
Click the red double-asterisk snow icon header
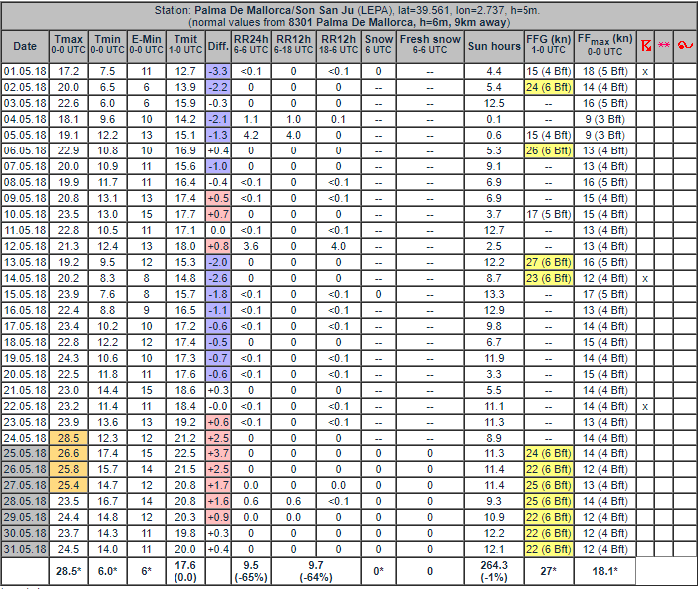tap(664, 46)
